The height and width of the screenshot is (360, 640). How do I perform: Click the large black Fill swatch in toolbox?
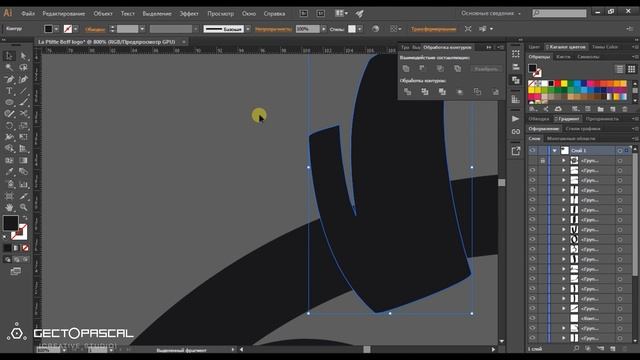tap(11, 223)
